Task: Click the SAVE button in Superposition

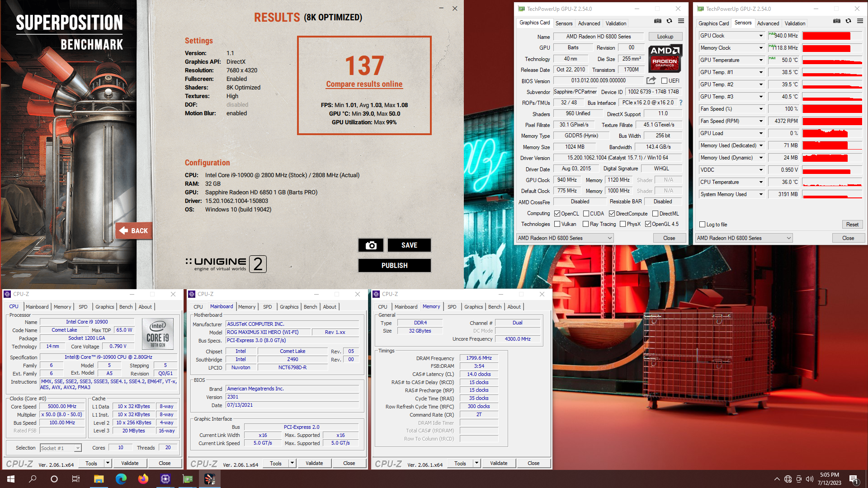Action: point(409,245)
